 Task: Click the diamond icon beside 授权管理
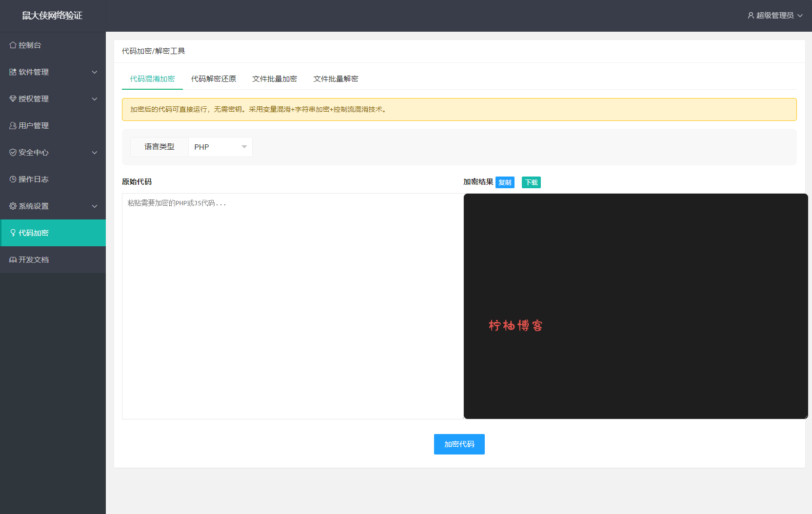[13, 99]
